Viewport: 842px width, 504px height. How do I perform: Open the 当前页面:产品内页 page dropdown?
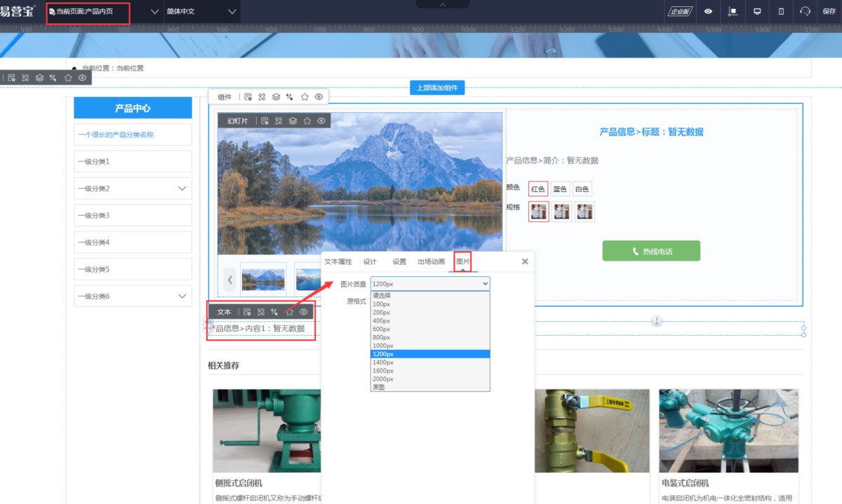(102, 12)
